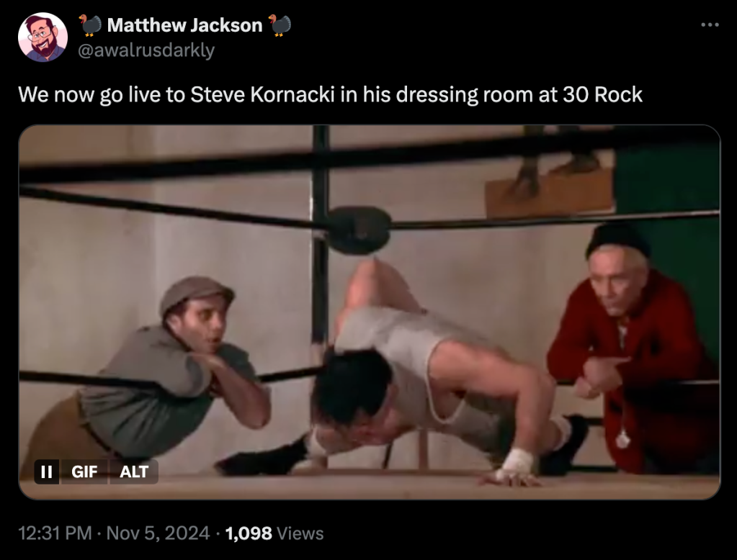
Task: Show the ALT image description
Action: click(134, 471)
